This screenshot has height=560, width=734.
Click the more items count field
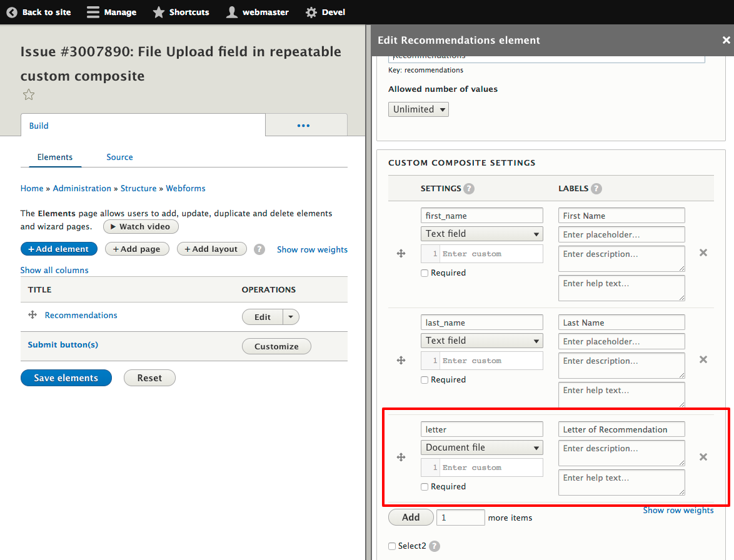pyautogui.click(x=460, y=517)
